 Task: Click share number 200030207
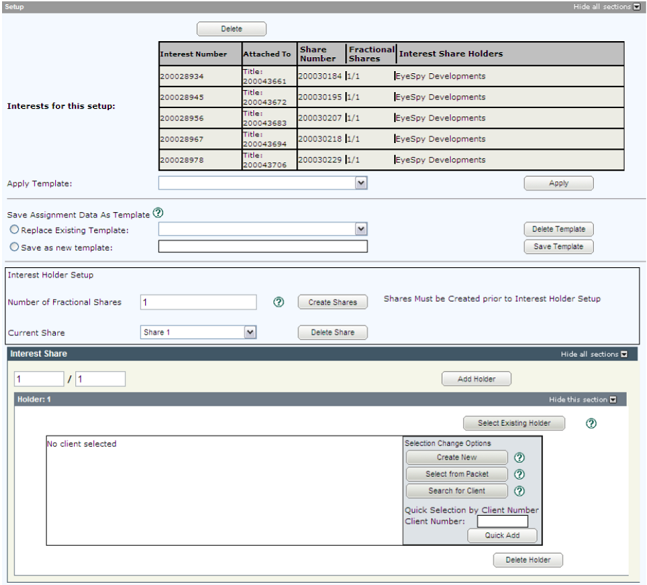point(320,118)
